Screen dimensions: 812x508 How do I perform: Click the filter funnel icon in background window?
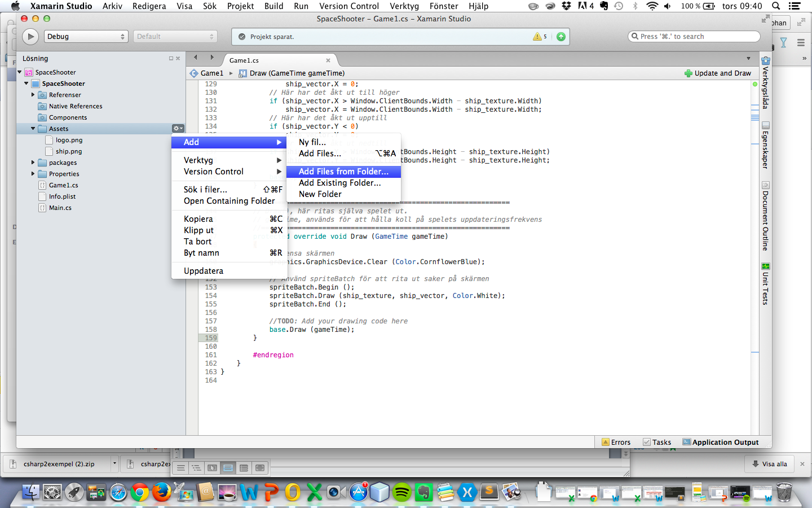coord(783,42)
